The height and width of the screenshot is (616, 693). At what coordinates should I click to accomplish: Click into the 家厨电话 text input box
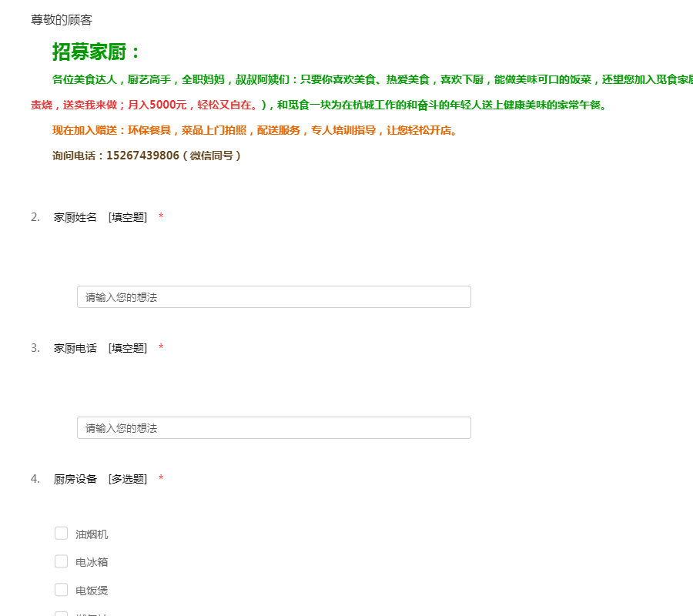pos(273,428)
